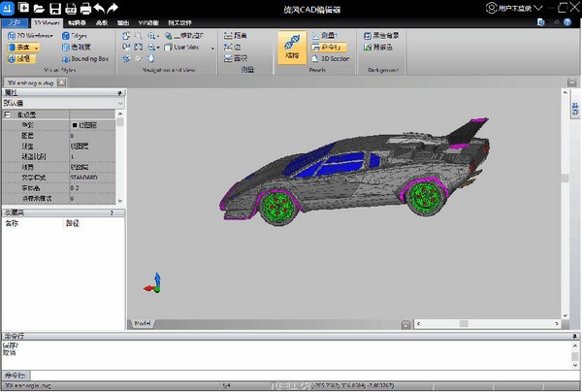Switch to the 3D Viewer ribbon tab

tap(46, 20)
